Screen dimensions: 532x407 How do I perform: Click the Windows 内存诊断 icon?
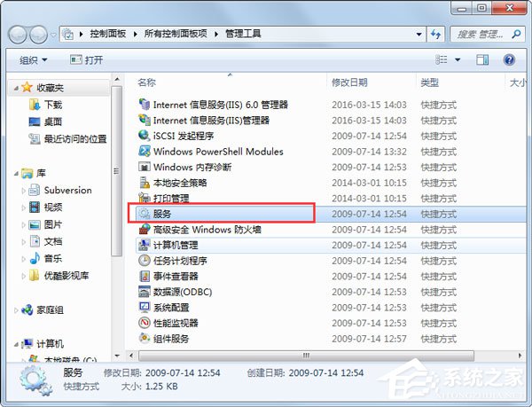145,167
